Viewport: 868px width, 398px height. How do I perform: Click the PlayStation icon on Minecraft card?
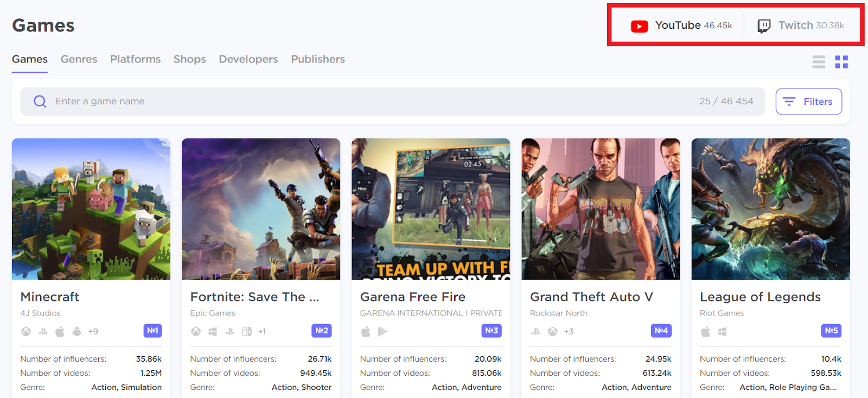[43, 331]
